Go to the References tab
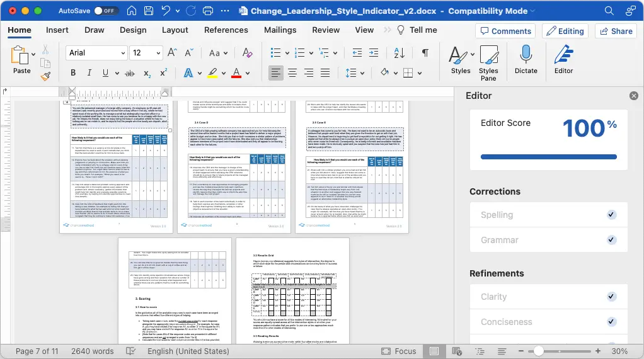 click(226, 30)
